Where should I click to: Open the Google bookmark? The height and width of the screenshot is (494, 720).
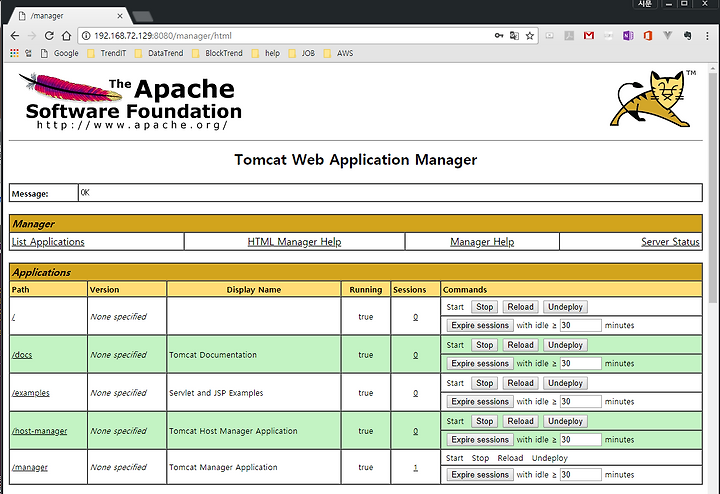pos(60,53)
